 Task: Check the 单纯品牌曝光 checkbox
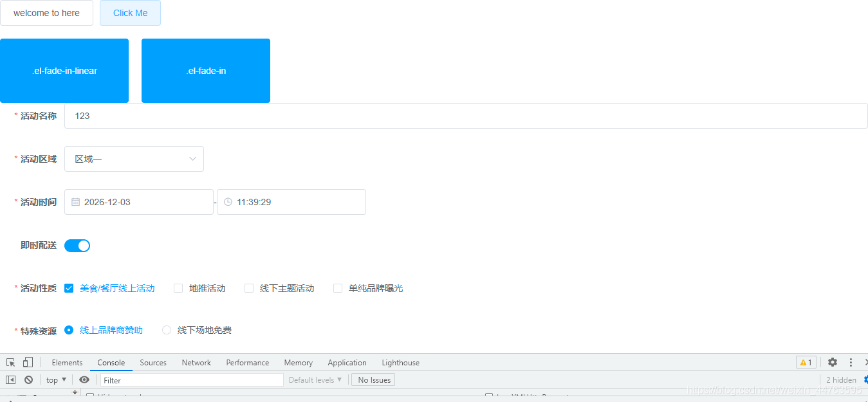click(x=338, y=288)
